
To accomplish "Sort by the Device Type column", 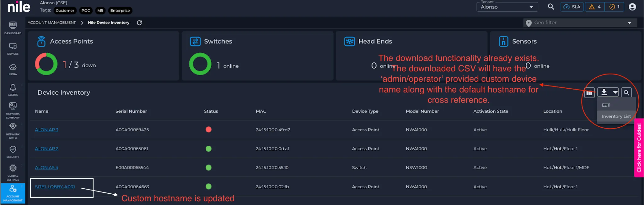I will click(x=365, y=111).
